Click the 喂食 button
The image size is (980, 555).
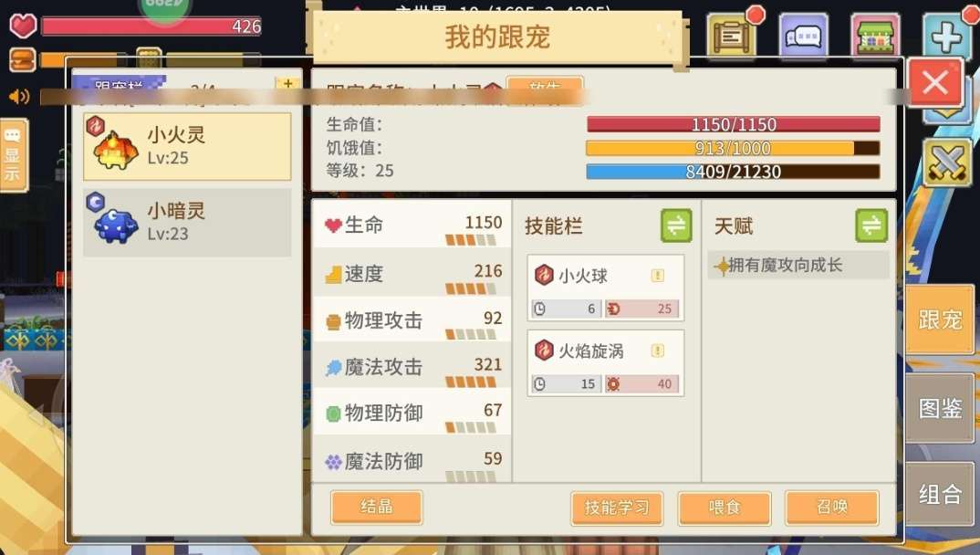725,508
